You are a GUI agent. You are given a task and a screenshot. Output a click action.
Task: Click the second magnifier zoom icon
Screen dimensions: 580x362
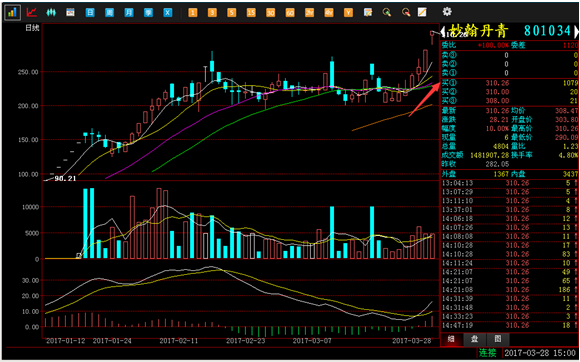click(x=406, y=13)
